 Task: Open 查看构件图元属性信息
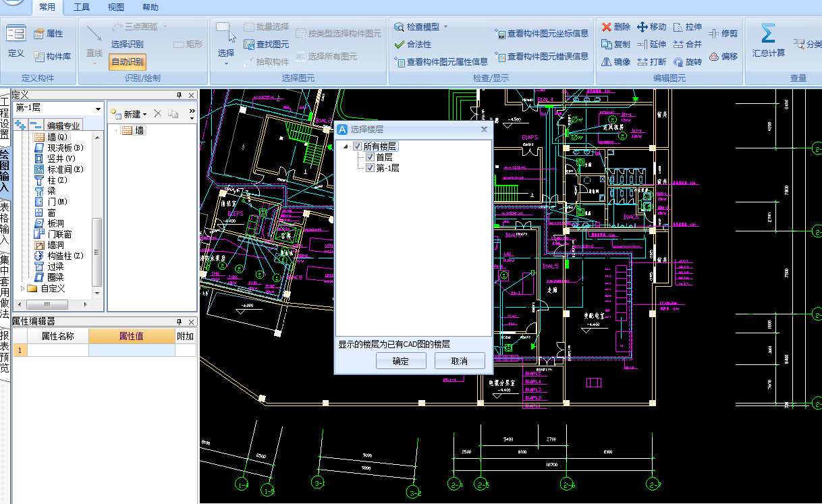441,61
